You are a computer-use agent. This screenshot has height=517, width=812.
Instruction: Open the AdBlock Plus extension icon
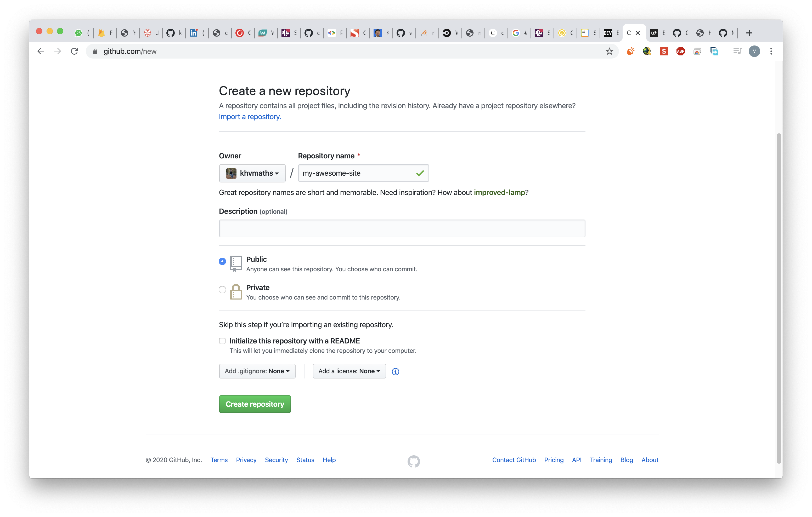(x=680, y=51)
